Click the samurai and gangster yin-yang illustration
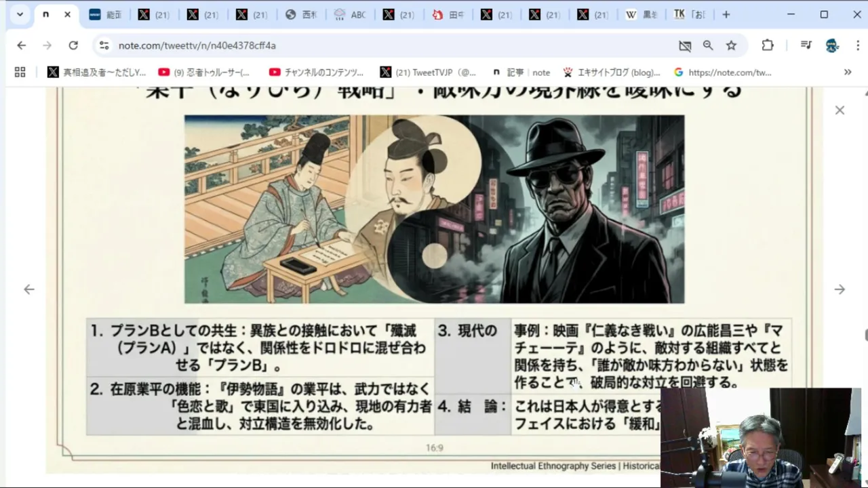This screenshot has width=868, height=488. 434,209
